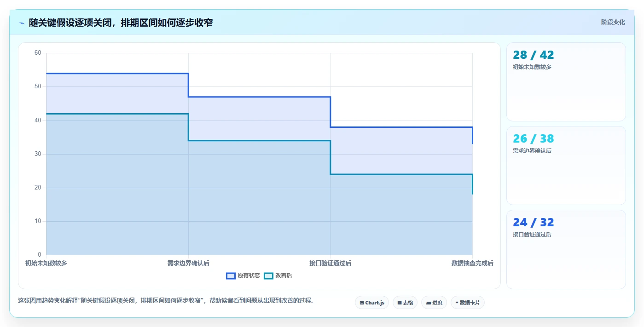Click the 初始未知数较多 x-axis label
This screenshot has width=644, height=327.
(46, 263)
